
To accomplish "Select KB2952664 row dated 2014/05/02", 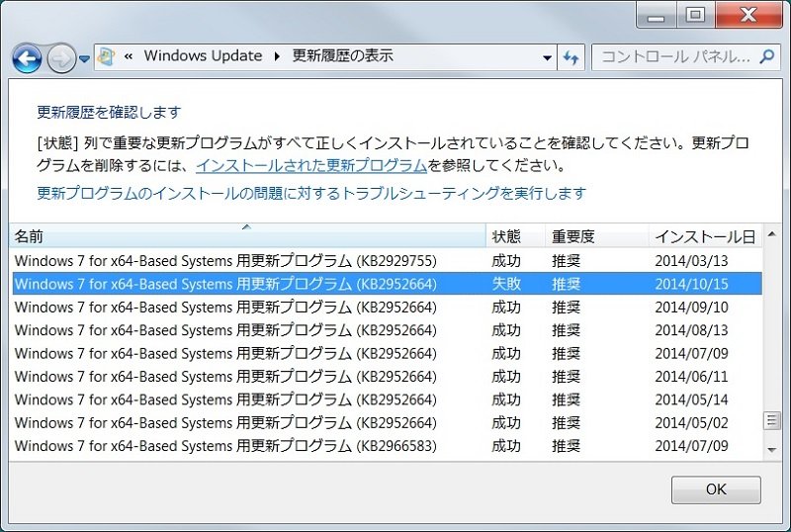I will pos(387,423).
